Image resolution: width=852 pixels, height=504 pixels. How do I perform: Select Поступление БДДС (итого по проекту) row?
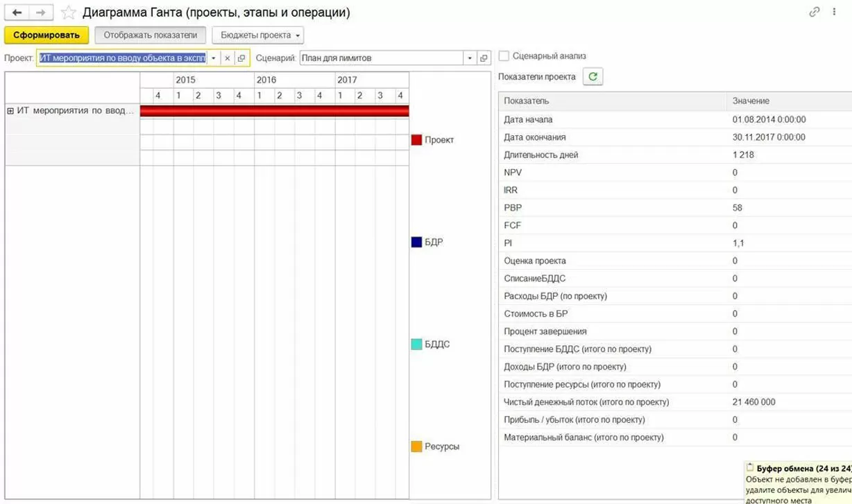coord(675,349)
